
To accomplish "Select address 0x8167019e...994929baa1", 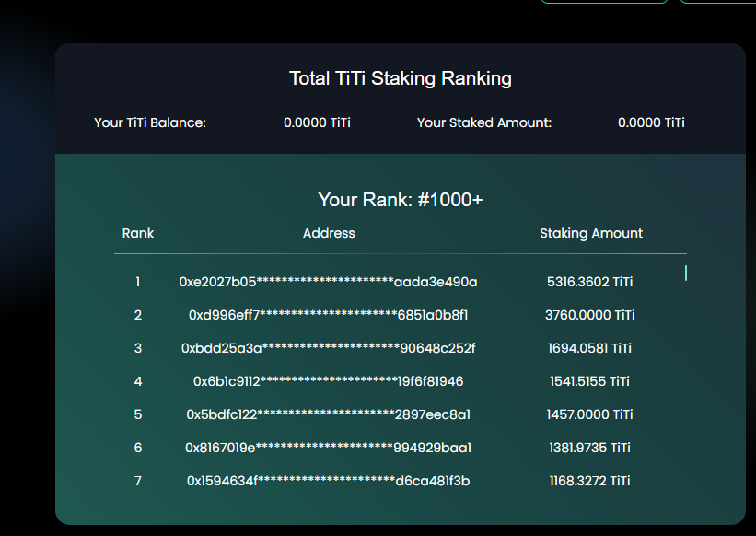I will 329,448.
